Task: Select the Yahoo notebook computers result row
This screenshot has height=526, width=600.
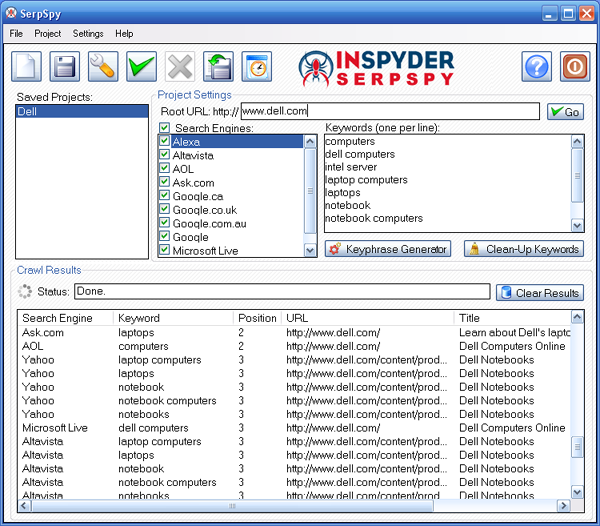Action: (x=294, y=401)
